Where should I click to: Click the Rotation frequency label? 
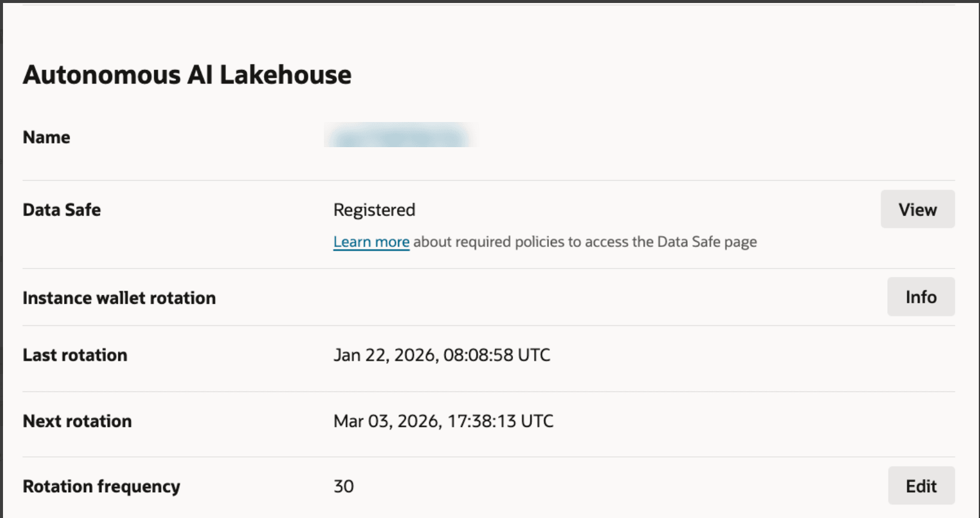tap(101, 486)
